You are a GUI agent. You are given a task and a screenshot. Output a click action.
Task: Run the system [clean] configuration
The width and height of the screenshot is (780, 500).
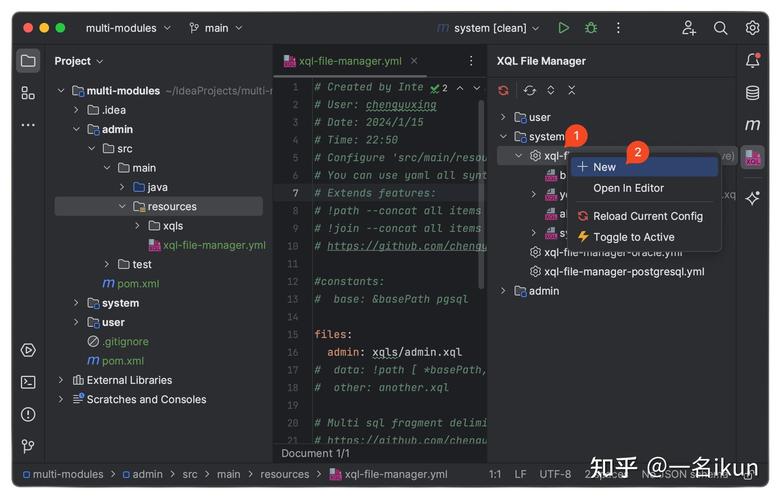(x=563, y=28)
